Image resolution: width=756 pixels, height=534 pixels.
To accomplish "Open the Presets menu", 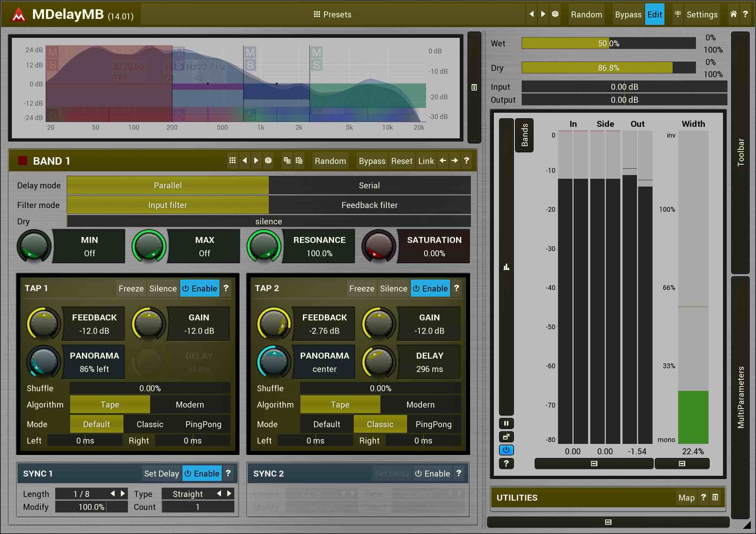I will click(x=333, y=14).
